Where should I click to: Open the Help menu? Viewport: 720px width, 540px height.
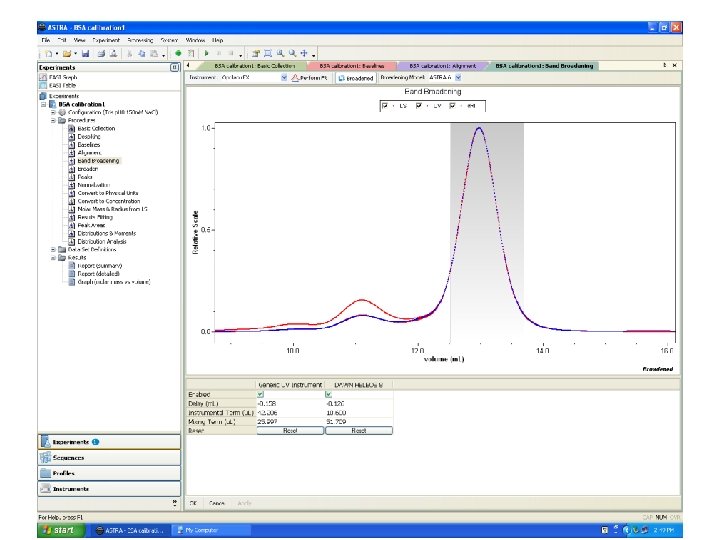click(x=218, y=40)
